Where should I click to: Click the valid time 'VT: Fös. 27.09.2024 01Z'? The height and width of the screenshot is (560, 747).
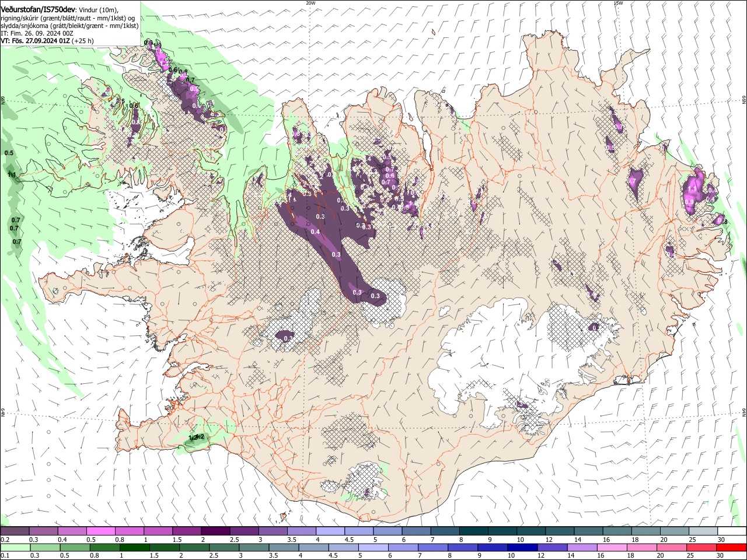[x=35, y=41]
